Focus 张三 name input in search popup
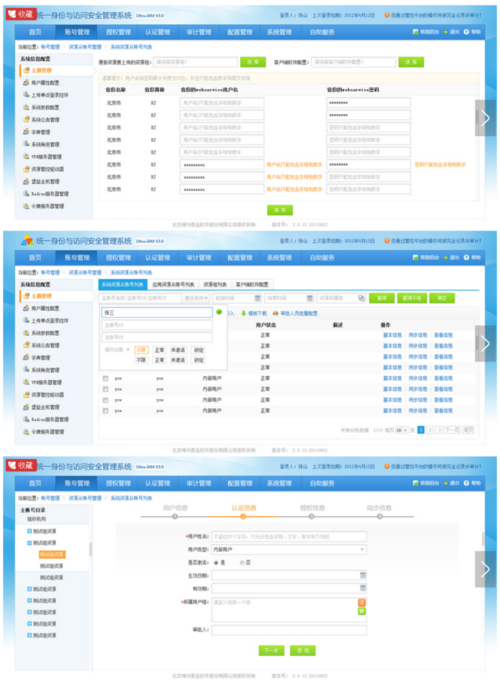Image resolution: width=500 pixels, height=681 pixels. 157,312
